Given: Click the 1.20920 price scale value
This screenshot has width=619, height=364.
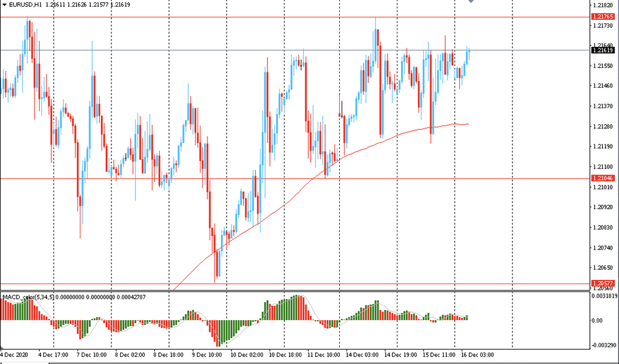Looking at the screenshot, I should 603,207.
